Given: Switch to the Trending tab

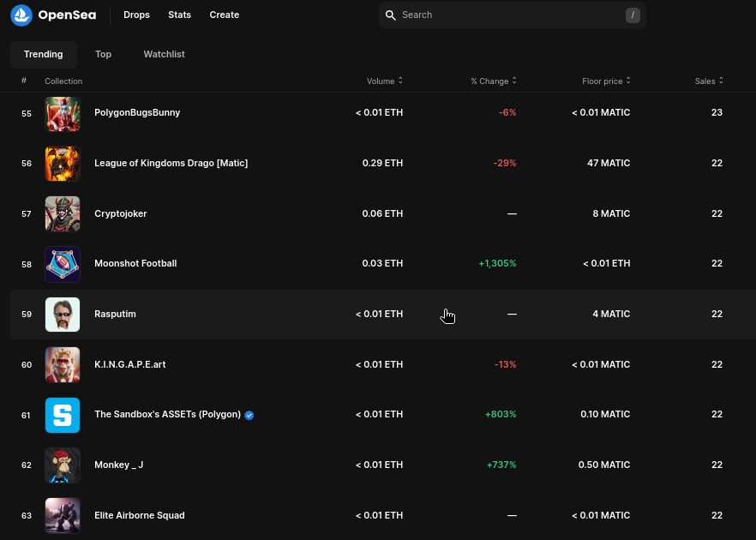Looking at the screenshot, I should point(44,55).
